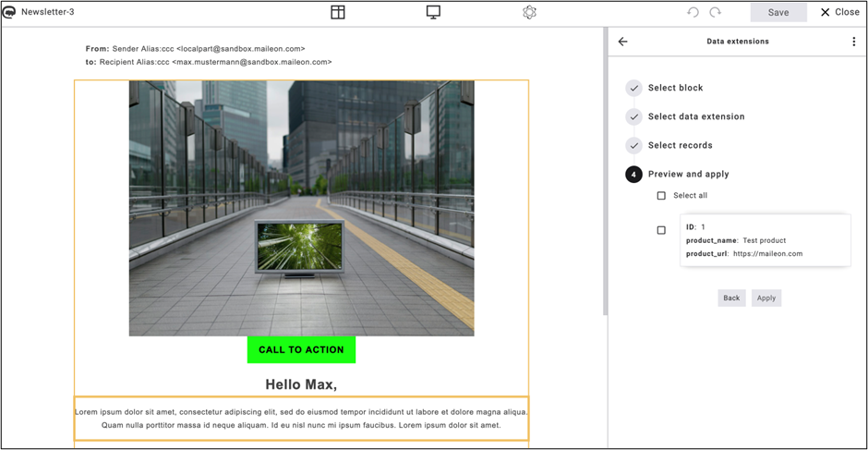Viewport: 868px width, 450px height.
Task: Redo the last change
Action: [716, 12]
